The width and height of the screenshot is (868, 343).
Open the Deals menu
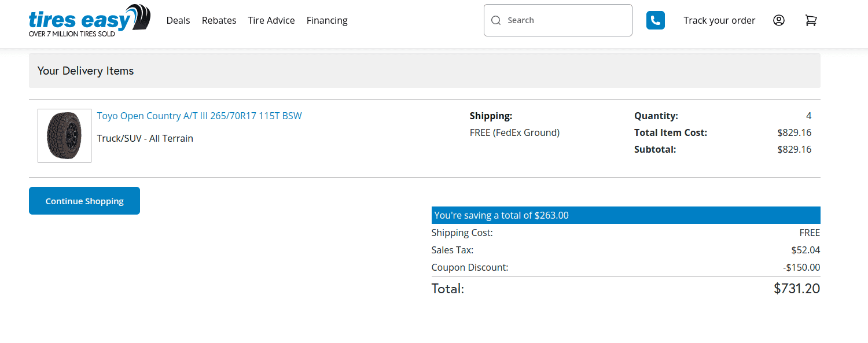178,20
